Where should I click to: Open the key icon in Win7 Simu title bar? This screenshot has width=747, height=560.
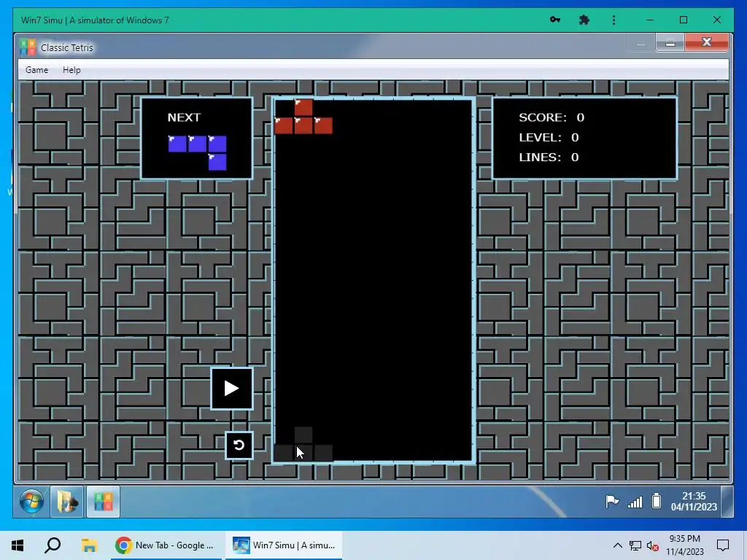click(555, 20)
